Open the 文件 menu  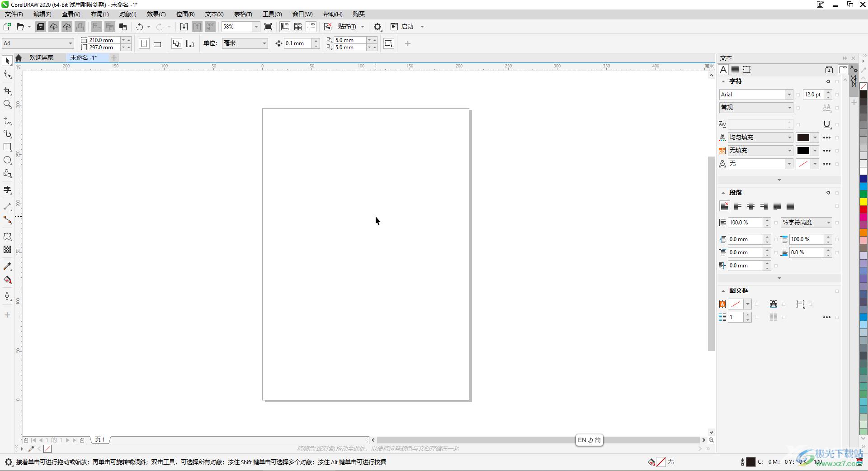(x=14, y=14)
